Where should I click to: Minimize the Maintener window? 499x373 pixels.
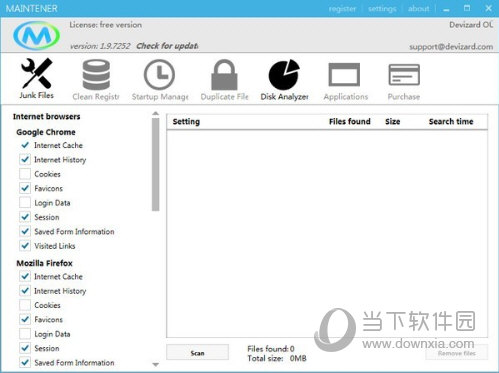pyautogui.click(x=446, y=9)
